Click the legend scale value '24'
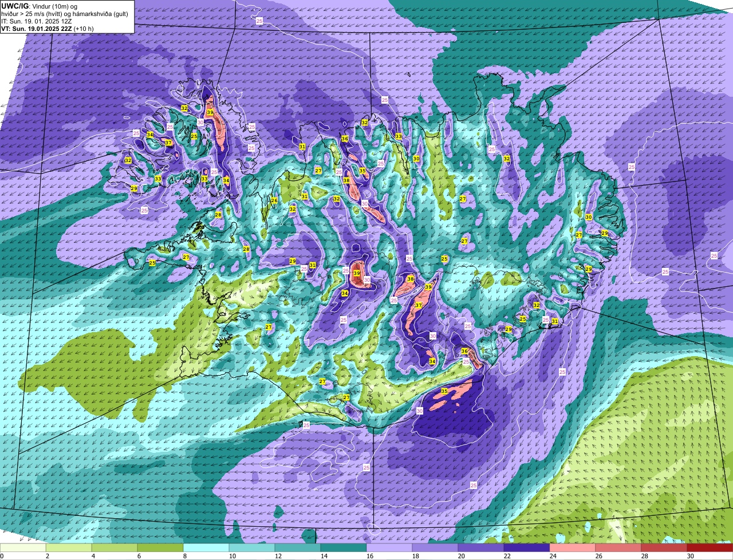733x560 pixels. point(553,556)
